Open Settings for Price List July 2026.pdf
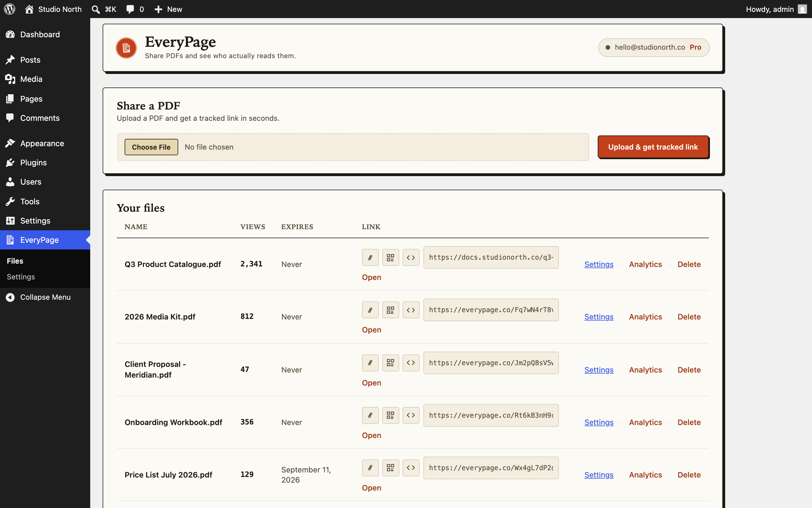The width and height of the screenshot is (812, 508). tap(599, 475)
